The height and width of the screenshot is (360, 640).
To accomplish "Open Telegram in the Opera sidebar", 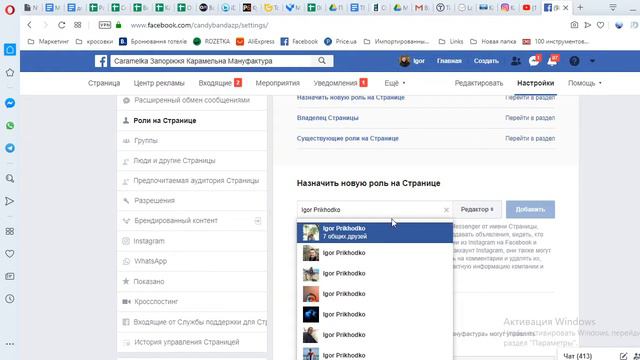I will [x=10, y=148].
